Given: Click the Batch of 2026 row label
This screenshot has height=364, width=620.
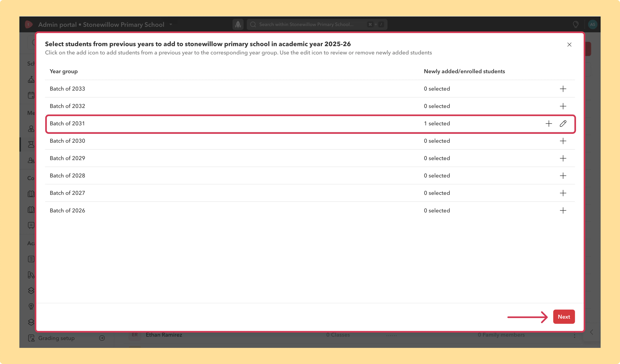Looking at the screenshot, I should pos(67,211).
